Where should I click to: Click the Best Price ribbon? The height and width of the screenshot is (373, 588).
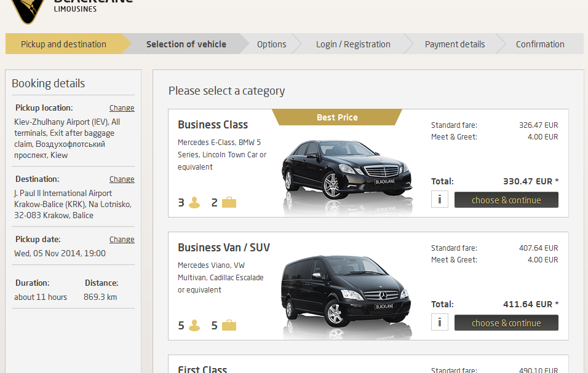(x=337, y=117)
